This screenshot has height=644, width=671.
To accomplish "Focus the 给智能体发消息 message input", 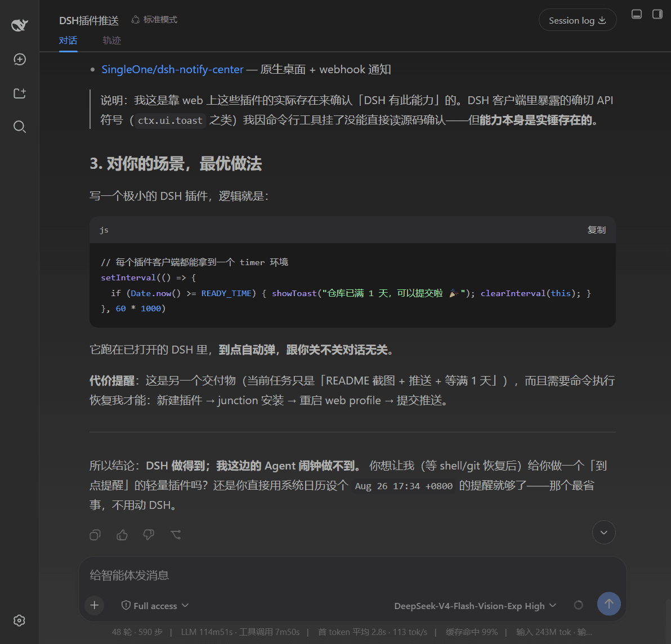I will coord(352,575).
